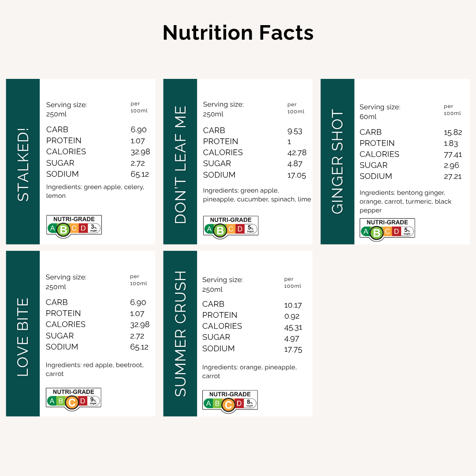
Task: Click the Nutri-Grade badge on the Stalked! card
Action: [74, 225]
